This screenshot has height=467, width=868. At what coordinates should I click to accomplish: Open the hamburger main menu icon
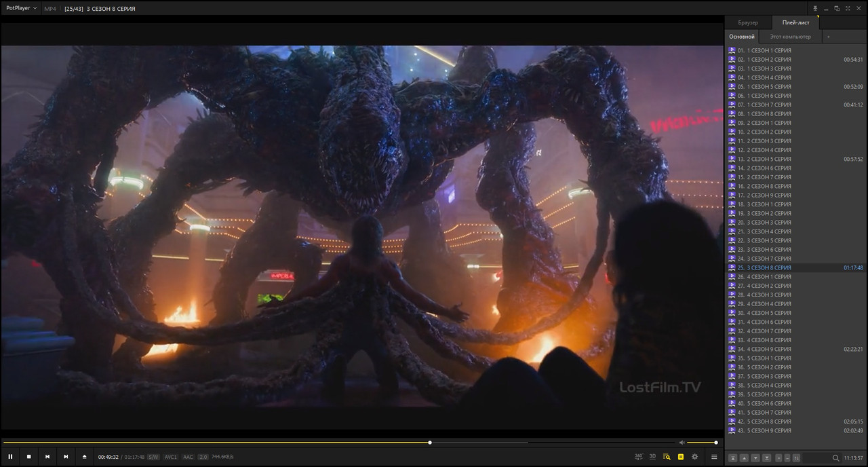click(714, 457)
